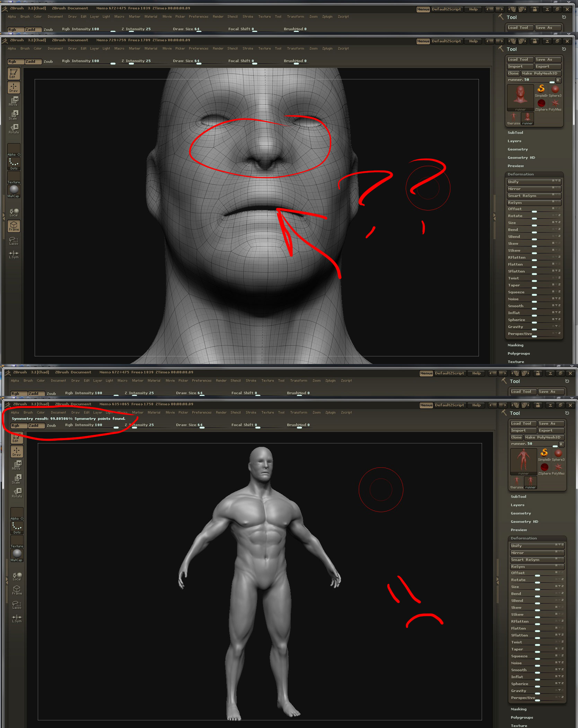Open Dots stroke selector in wireframe head window

[14, 164]
